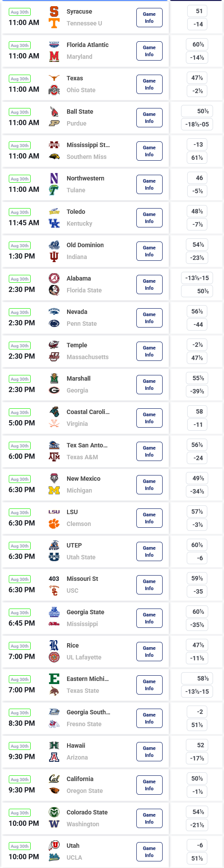Open Game Info for Utah vs UCLA
The image size is (224, 868).
(149, 852)
